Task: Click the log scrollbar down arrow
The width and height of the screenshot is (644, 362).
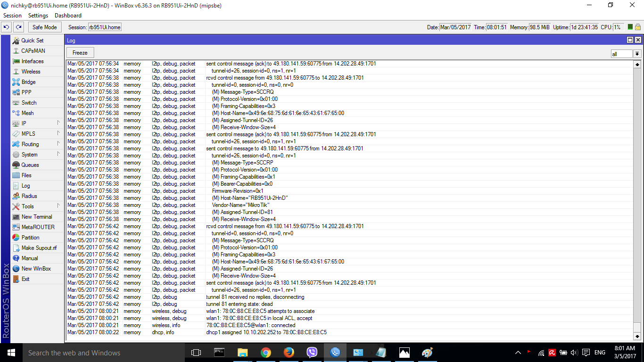Action: click(x=637, y=336)
